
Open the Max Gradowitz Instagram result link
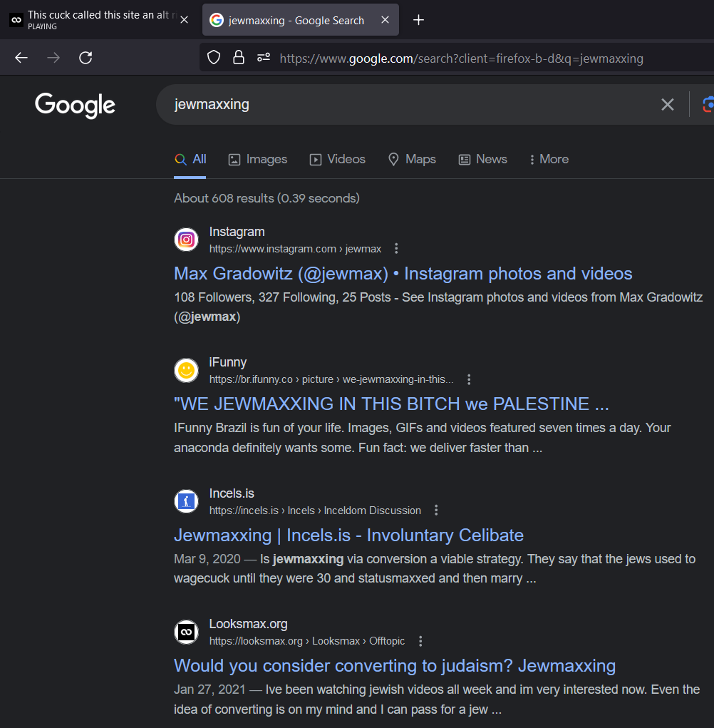click(403, 273)
